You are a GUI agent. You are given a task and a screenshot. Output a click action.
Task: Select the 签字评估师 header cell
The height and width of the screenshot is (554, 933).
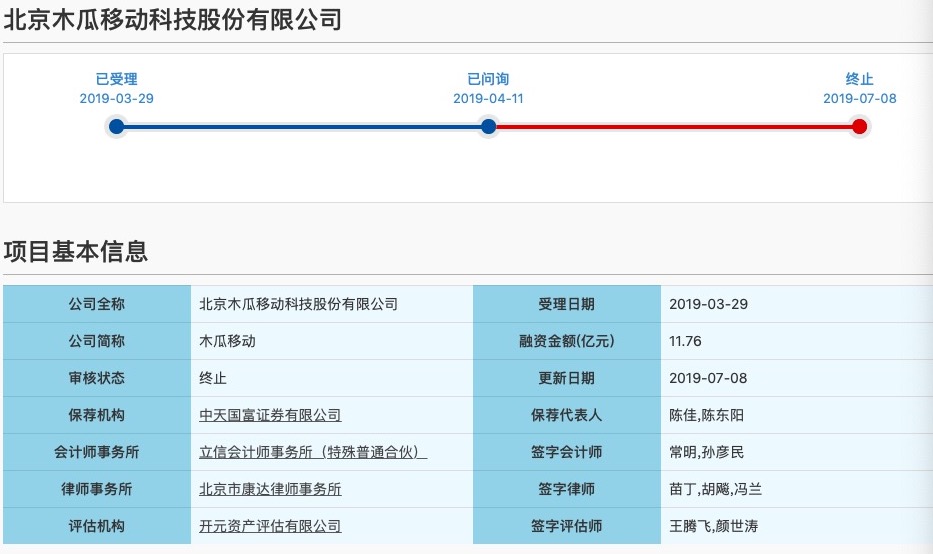pos(566,526)
